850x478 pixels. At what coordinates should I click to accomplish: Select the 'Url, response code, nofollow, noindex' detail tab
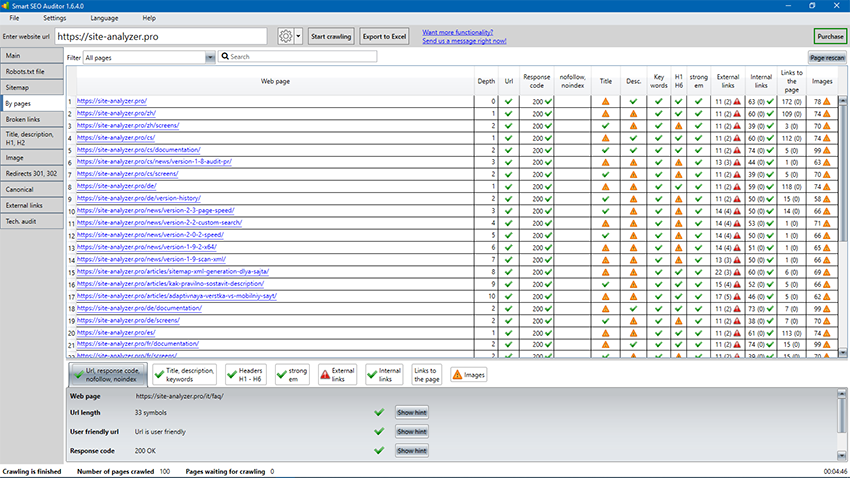108,374
